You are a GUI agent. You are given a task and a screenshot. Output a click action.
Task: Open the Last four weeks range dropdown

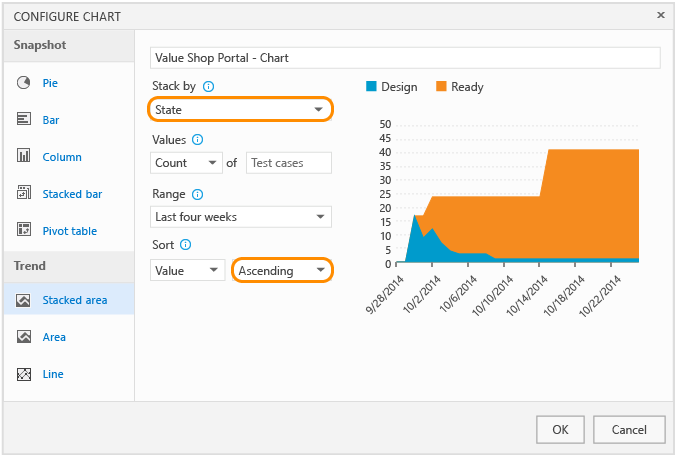click(240, 217)
